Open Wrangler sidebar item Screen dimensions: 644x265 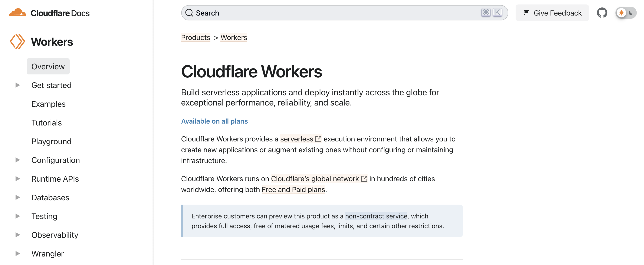(47, 254)
